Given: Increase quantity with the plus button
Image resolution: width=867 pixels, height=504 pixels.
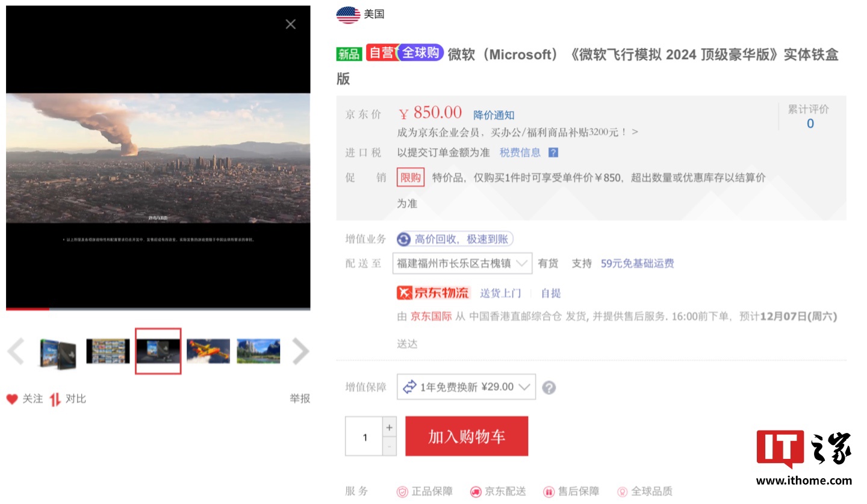Looking at the screenshot, I should coord(390,427).
